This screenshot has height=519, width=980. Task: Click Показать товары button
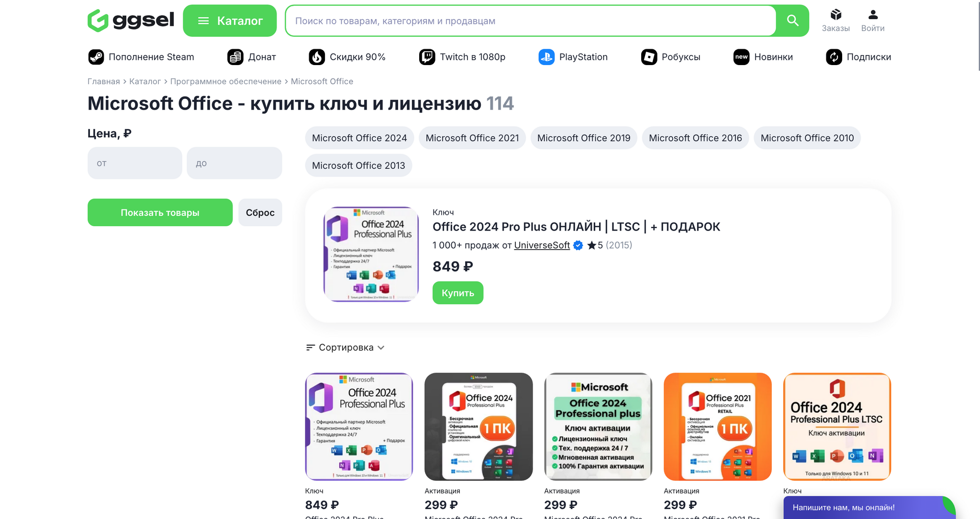pos(160,212)
